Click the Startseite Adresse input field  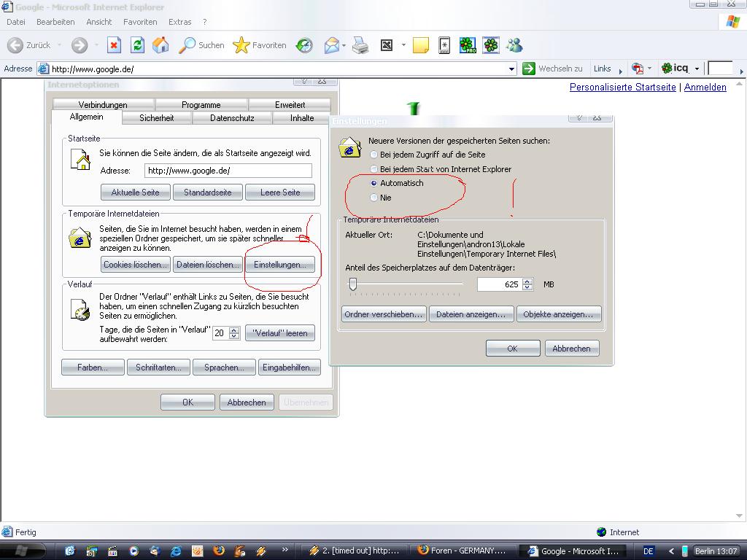(x=228, y=171)
